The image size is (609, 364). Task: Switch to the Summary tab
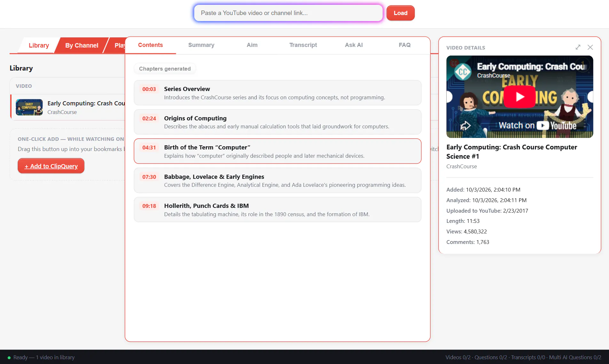[201, 45]
